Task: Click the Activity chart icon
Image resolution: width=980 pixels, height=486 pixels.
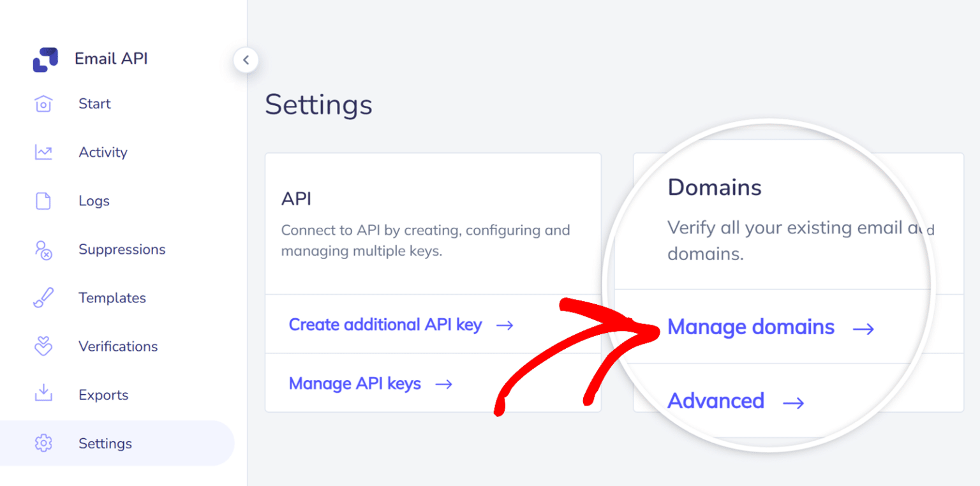Action: [43, 152]
